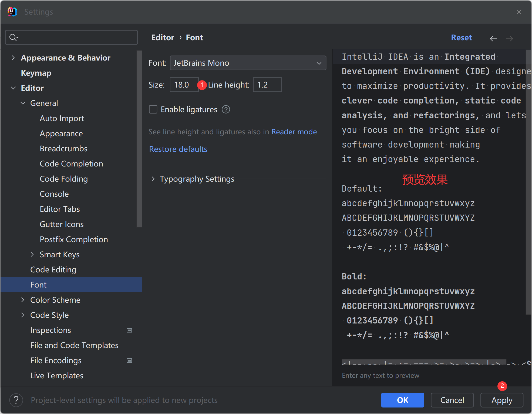The height and width of the screenshot is (414, 532).
Task: Click the font preview vertical scrollbar
Action: (x=528, y=182)
